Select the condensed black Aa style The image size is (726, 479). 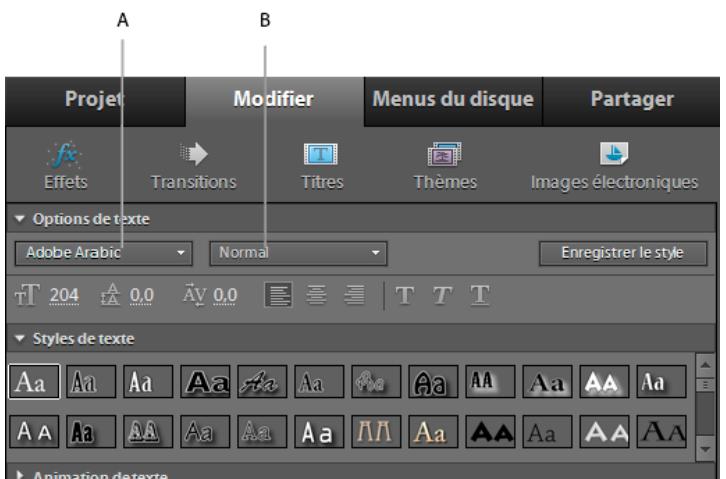[91, 432]
